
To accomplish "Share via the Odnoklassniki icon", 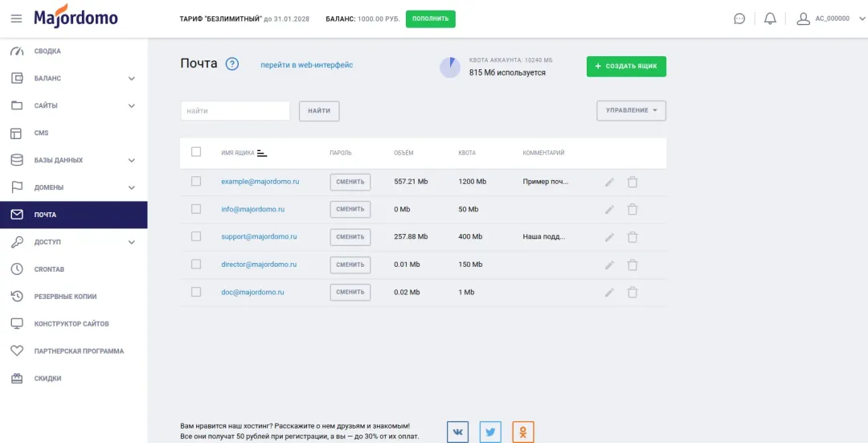I will tap(523, 433).
